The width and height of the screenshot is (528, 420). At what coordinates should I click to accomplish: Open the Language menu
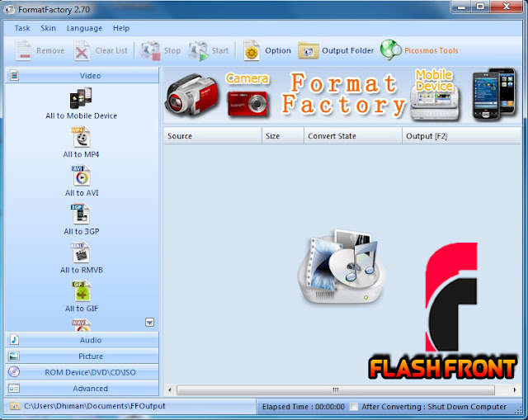pyautogui.click(x=84, y=28)
